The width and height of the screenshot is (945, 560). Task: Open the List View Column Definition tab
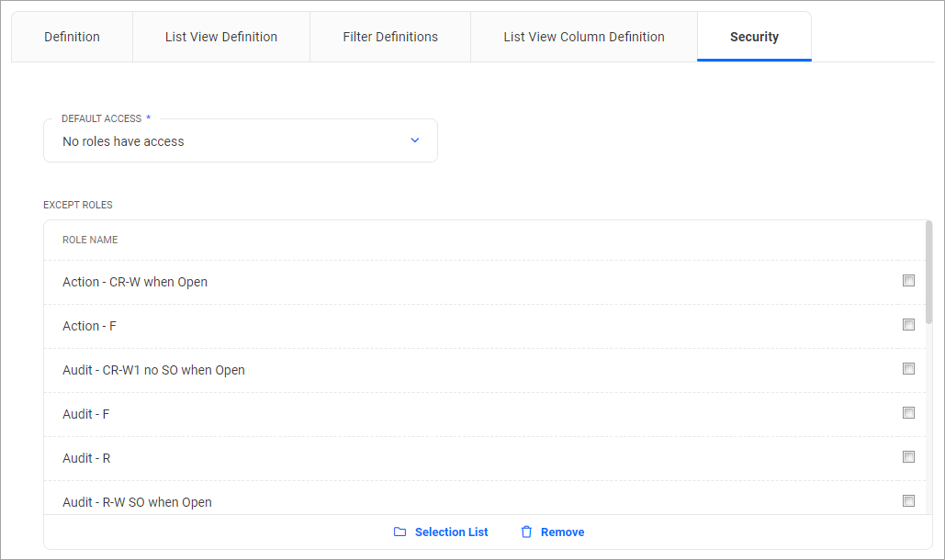tap(583, 37)
